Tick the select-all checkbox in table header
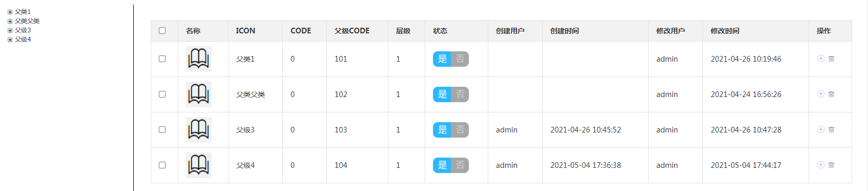 (162, 30)
